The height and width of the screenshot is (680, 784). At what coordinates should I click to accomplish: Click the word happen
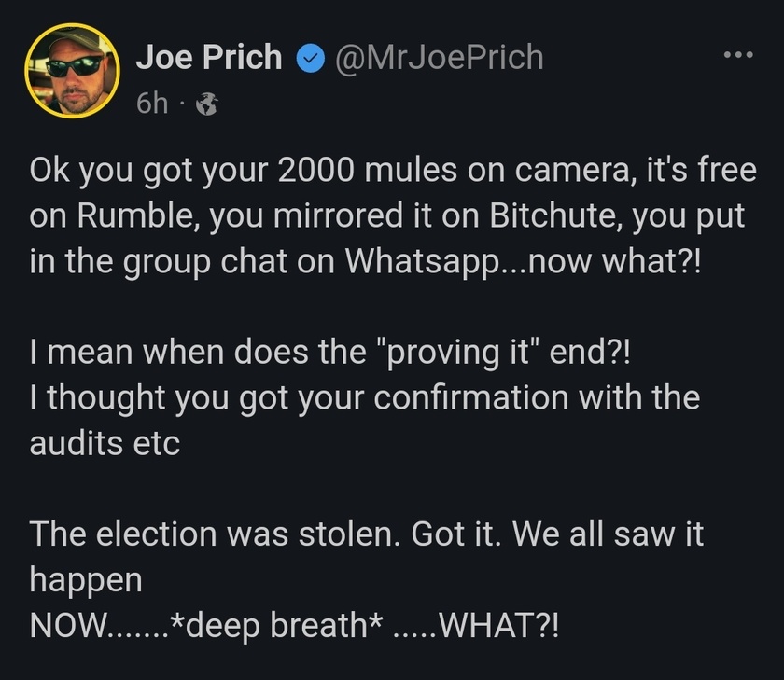pos(86,581)
